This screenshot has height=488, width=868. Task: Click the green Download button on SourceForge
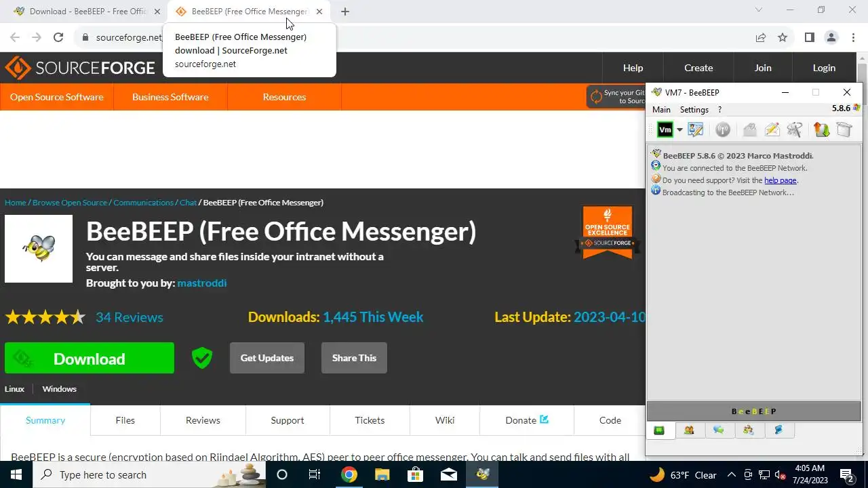click(90, 358)
